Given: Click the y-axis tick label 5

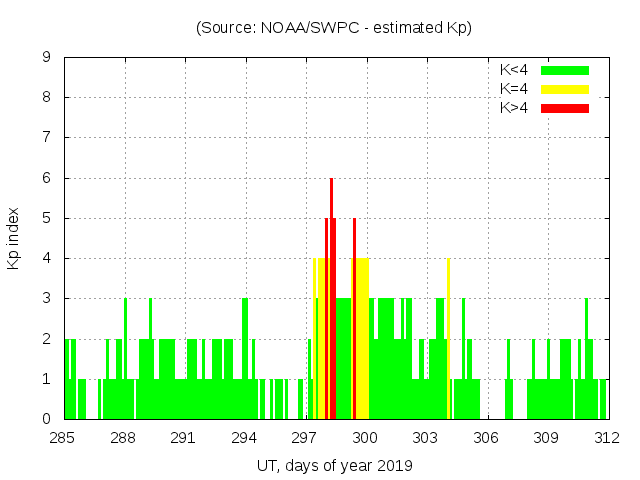Looking at the screenshot, I should [x=47, y=218].
